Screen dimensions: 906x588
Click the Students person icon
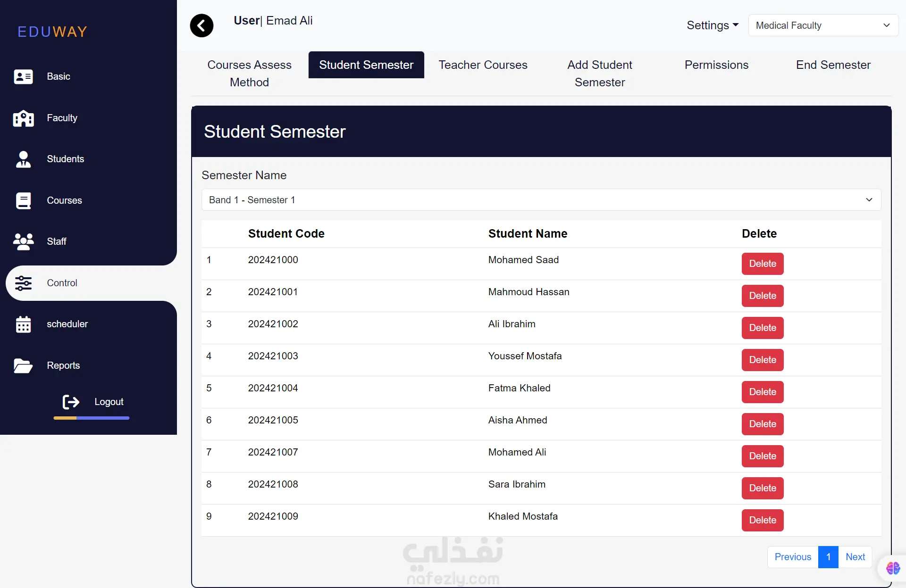click(23, 159)
